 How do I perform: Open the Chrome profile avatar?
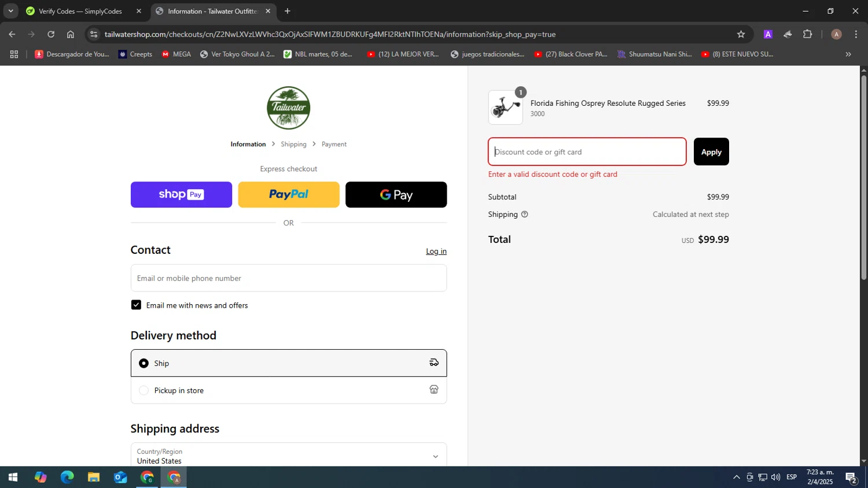[x=836, y=34]
